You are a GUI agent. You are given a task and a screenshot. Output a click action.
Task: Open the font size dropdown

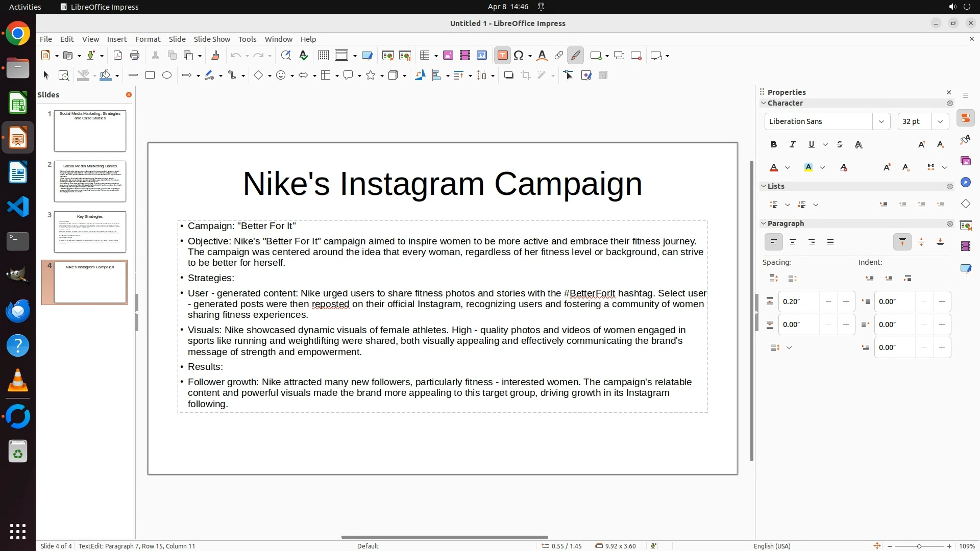point(940,121)
